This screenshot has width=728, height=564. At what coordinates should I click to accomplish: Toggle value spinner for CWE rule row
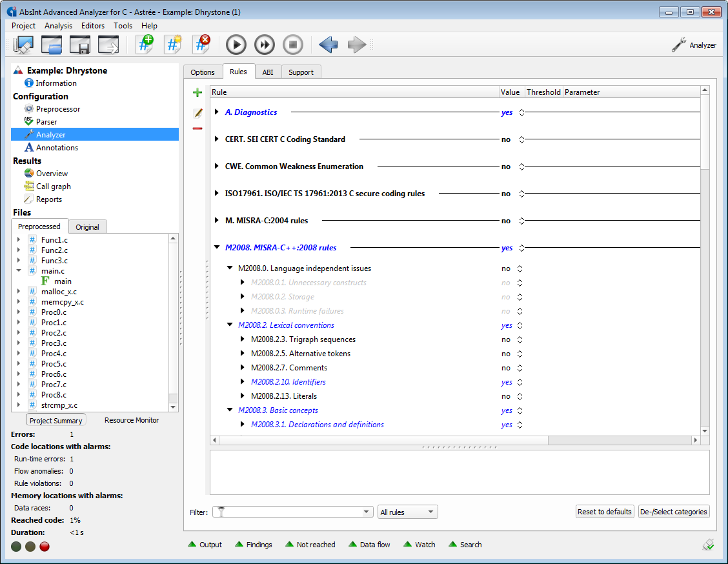pos(522,166)
